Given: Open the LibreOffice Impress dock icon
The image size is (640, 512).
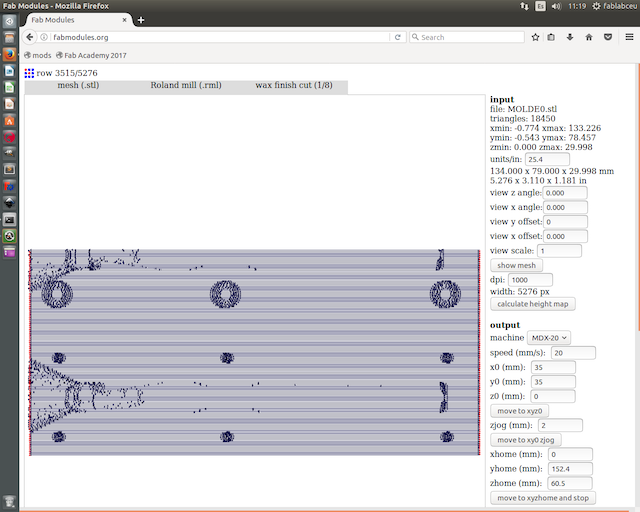Looking at the screenshot, I should pos(9,104).
